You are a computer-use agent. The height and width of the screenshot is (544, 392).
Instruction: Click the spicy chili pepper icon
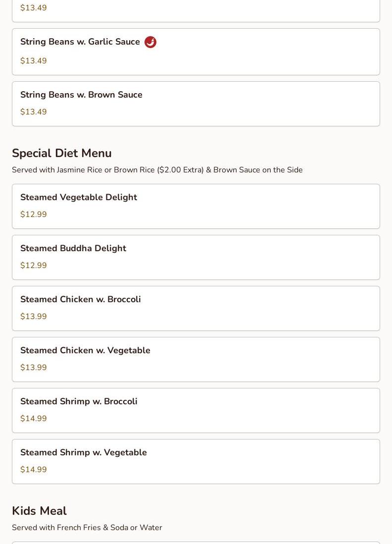point(150,42)
